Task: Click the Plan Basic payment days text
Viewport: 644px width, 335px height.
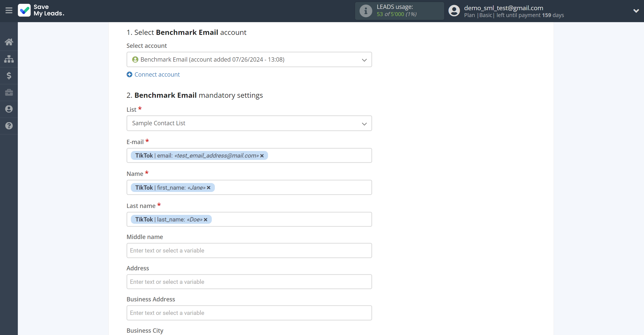Action: [514, 15]
